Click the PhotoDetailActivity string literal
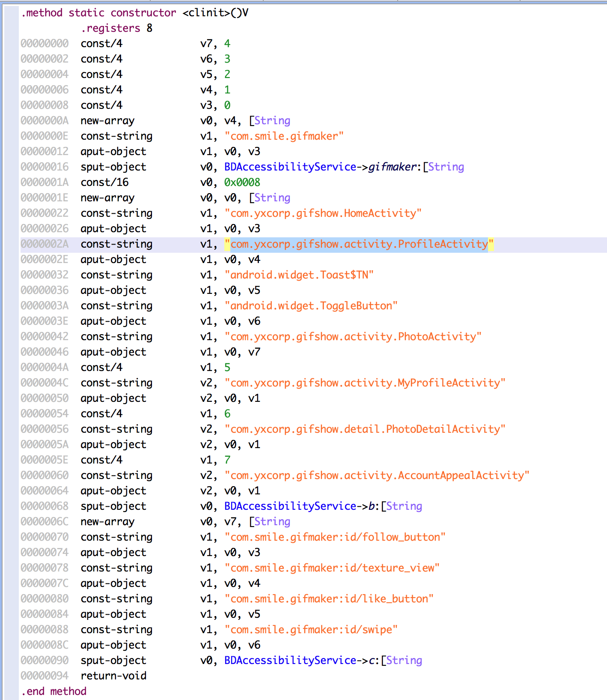 click(x=365, y=429)
